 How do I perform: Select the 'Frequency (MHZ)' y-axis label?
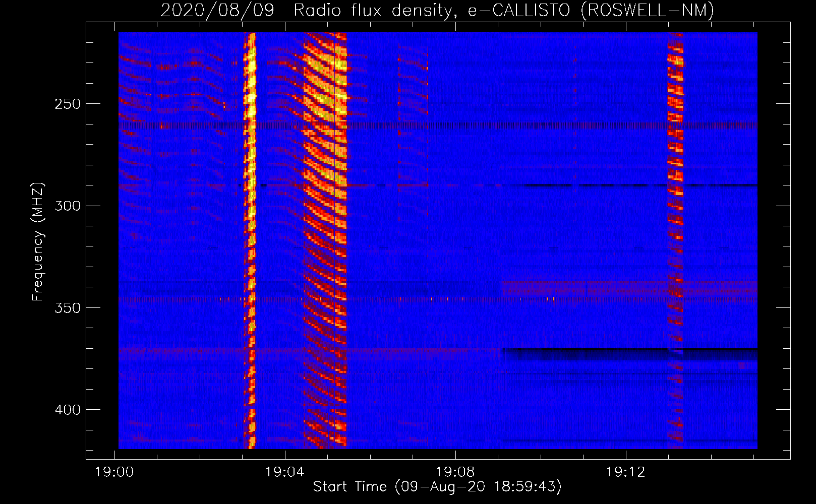click(38, 241)
